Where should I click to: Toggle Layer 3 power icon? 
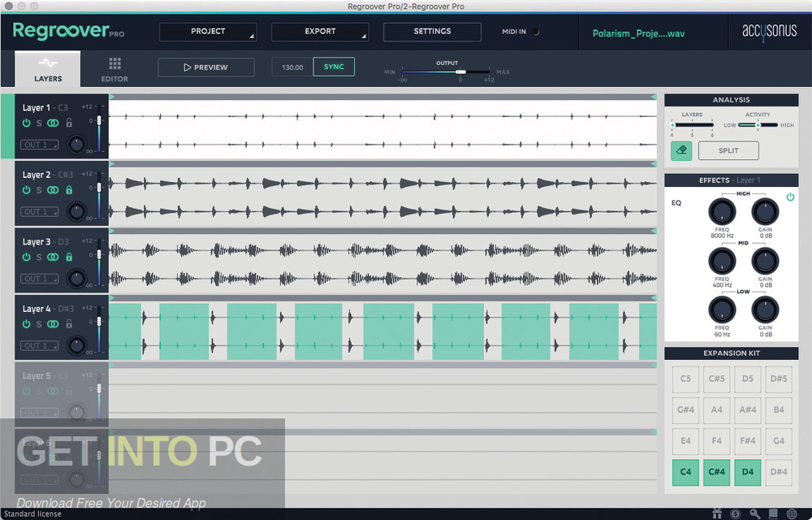tap(27, 257)
